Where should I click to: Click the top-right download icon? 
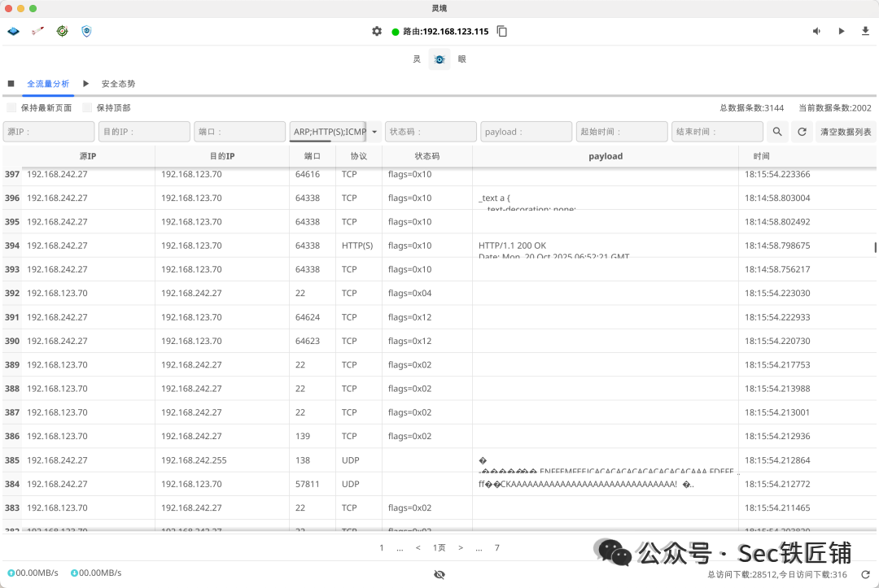pos(865,32)
